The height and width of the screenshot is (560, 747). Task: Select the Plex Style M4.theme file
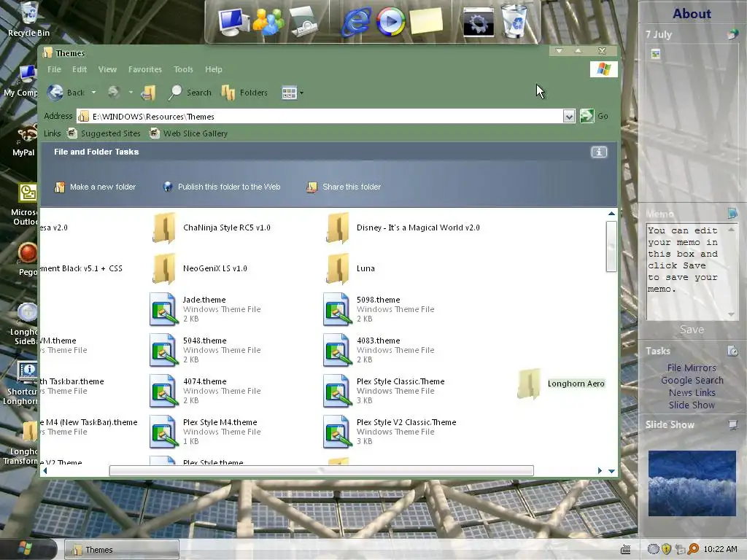point(205,432)
